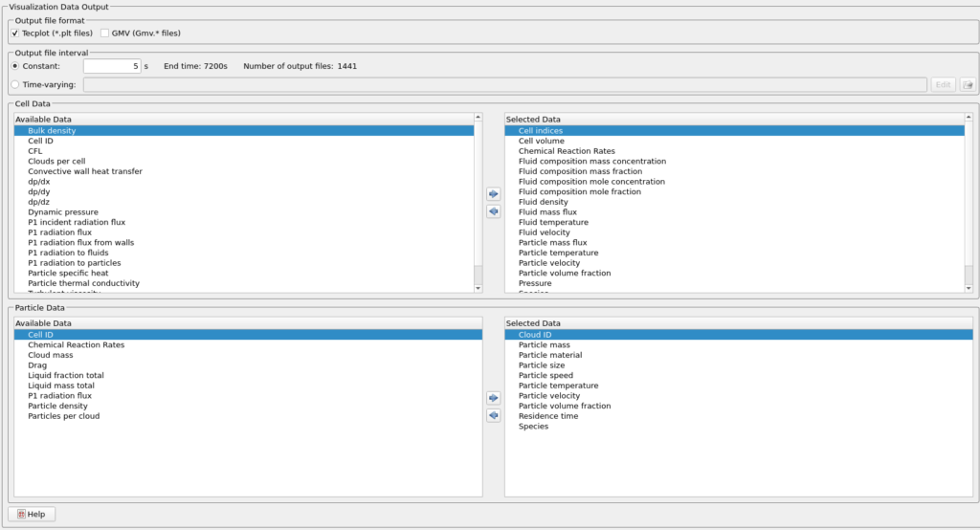This screenshot has width=980, height=530.
Task: Select Fluid temperature in selected Cell Data
Action: [x=560, y=222]
